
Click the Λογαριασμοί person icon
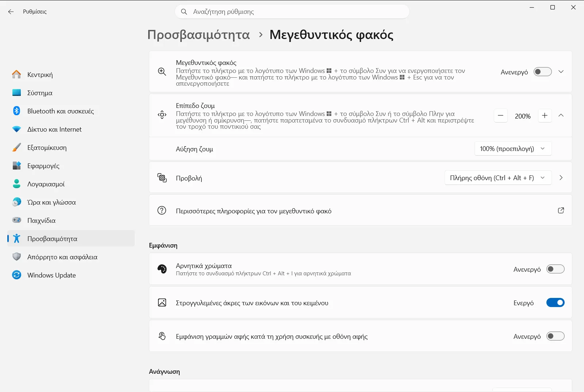pos(16,184)
